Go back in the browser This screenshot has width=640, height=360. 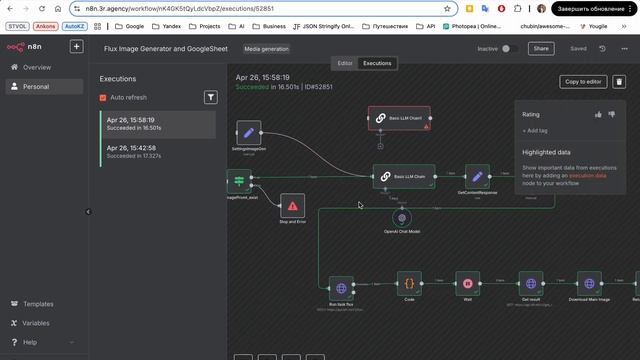[x=10, y=9]
